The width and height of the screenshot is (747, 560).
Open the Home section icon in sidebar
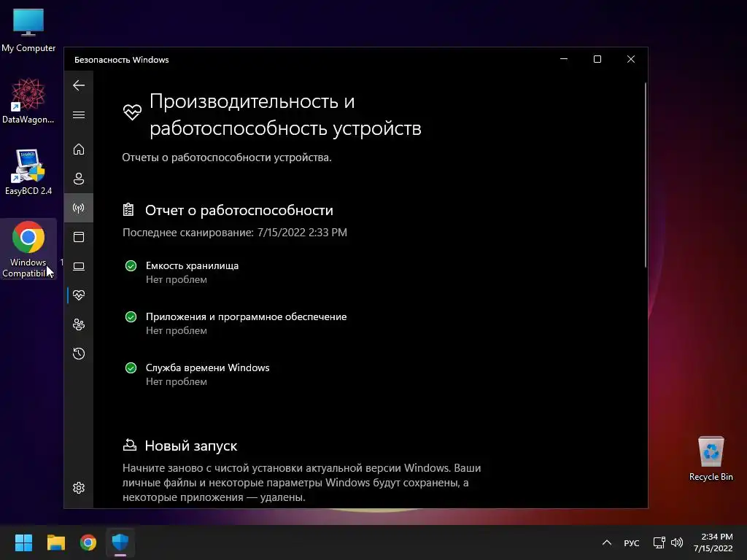click(x=79, y=149)
